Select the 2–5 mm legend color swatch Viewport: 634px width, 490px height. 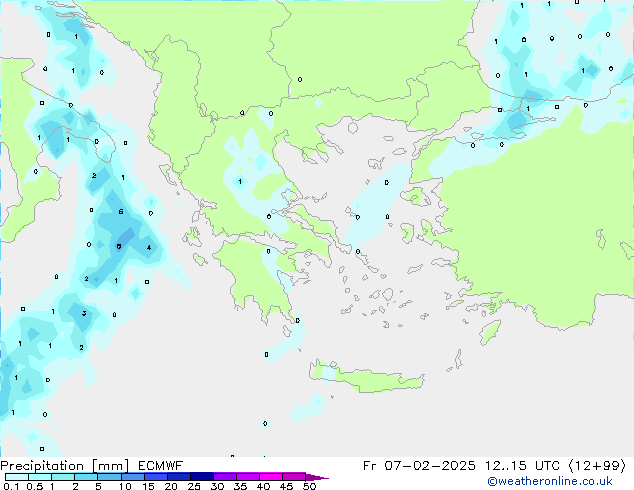click(x=86, y=477)
